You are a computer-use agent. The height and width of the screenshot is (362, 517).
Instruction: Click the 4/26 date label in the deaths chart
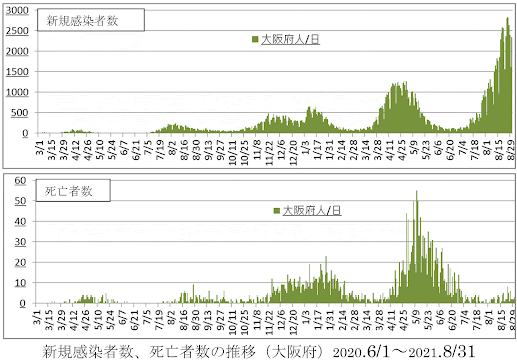pos(86,320)
